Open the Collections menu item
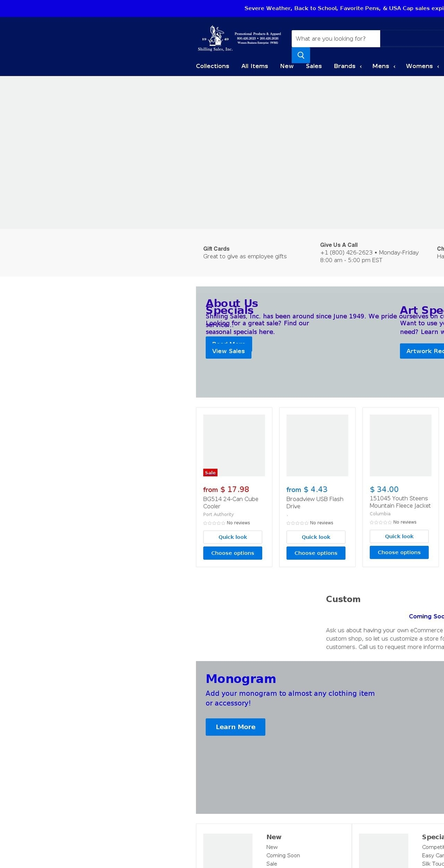 pyautogui.click(x=212, y=66)
